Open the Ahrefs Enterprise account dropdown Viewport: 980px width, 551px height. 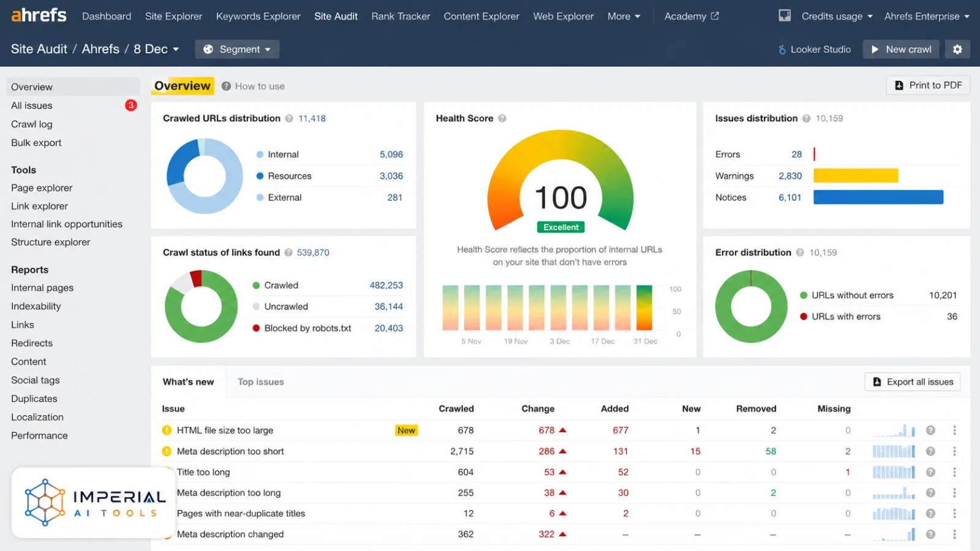[x=927, y=17]
